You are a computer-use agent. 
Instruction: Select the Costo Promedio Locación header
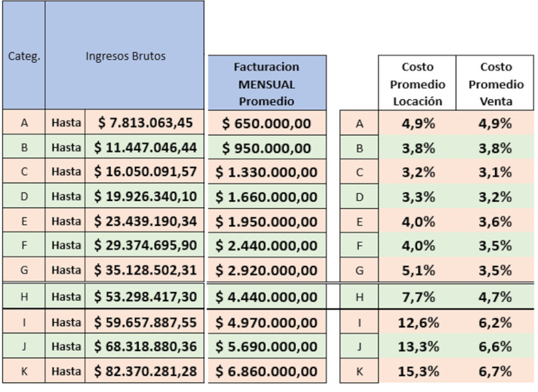[417, 84]
